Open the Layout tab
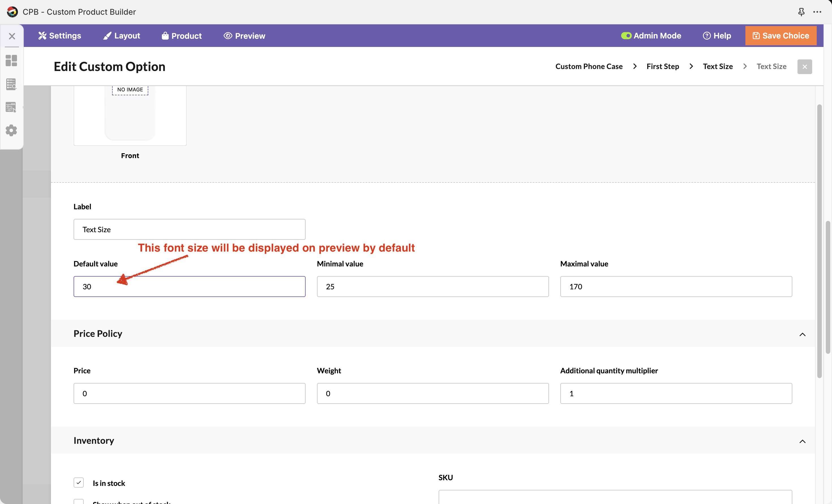The image size is (832, 504). point(122,36)
